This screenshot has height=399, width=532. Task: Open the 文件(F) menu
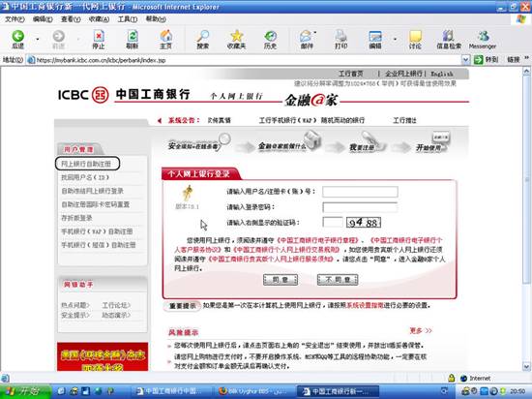click(x=15, y=19)
